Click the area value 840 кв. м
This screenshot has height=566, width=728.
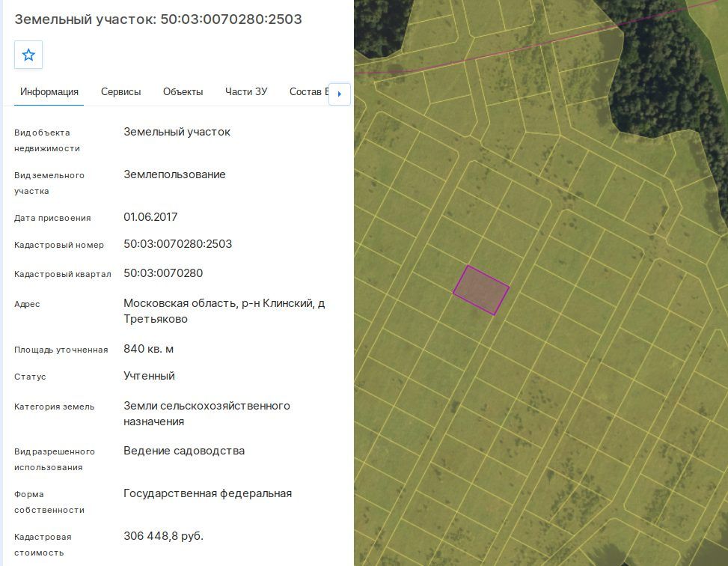click(149, 349)
